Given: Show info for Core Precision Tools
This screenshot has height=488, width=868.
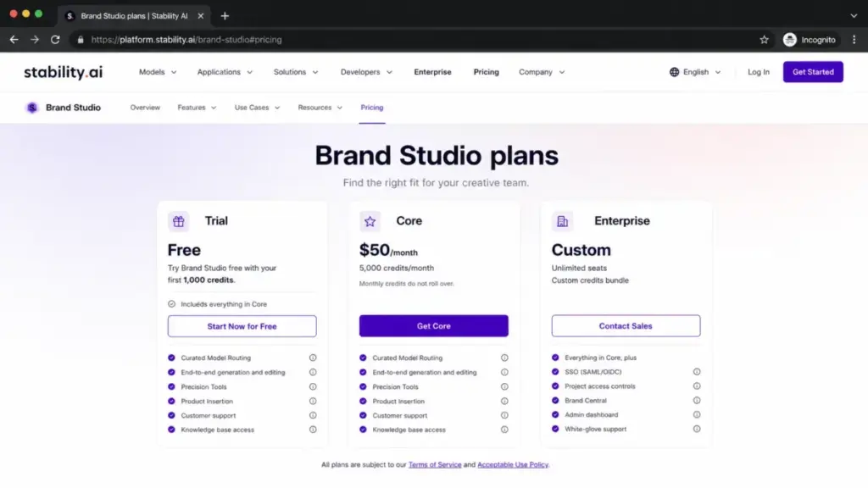Looking at the screenshot, I should point(504,386).
